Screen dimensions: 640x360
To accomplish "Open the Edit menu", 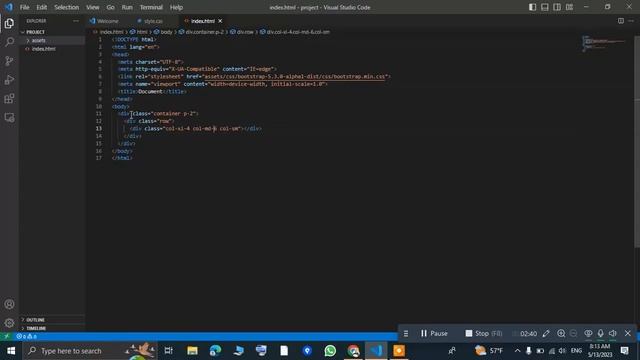I will pos(41,7).
